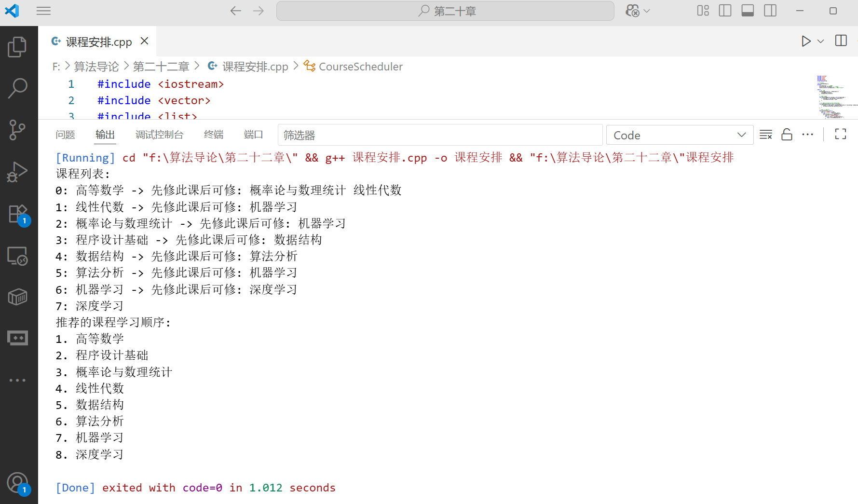Open the hamburger application menu
The image size is (858, 504).
(x=43, y=11)
